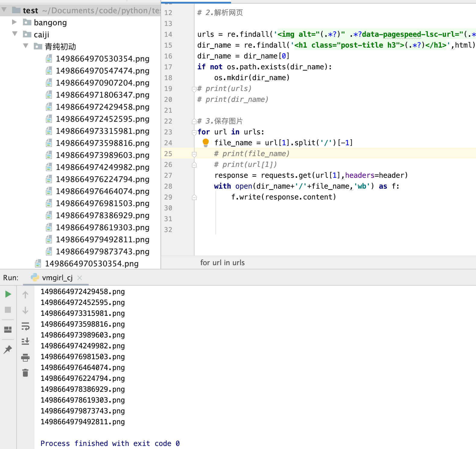Click the yellow intention lightbulb on line 24

tap(206, 143)
